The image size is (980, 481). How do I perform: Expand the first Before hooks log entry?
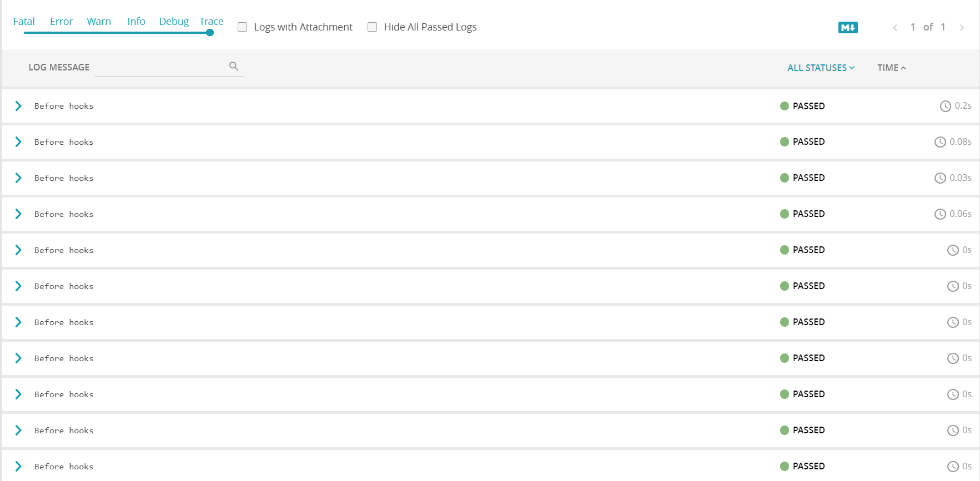18,106
